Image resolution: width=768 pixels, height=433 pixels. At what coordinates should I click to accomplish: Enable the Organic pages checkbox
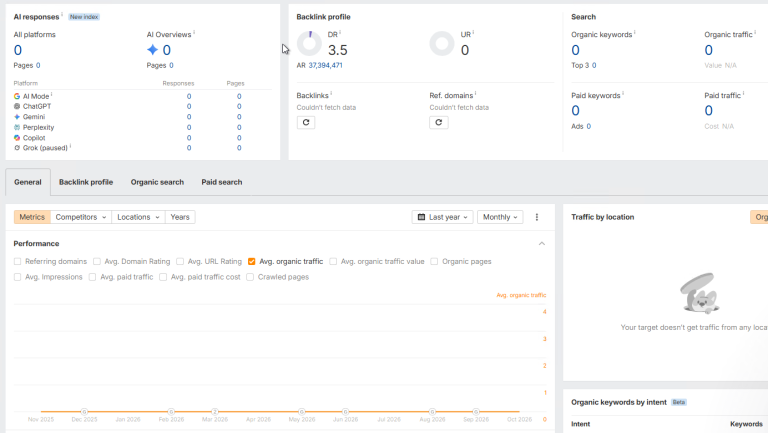[434, 262]
